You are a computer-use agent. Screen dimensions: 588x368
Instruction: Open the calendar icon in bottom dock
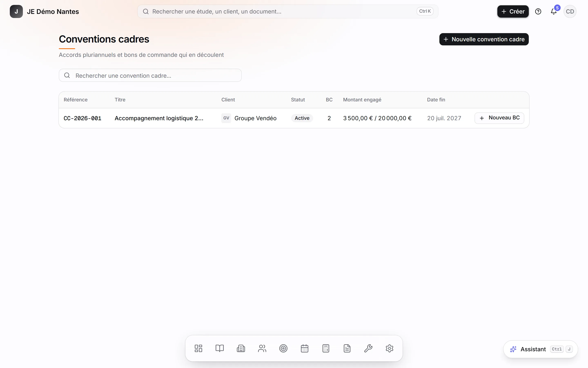(304, 348)
